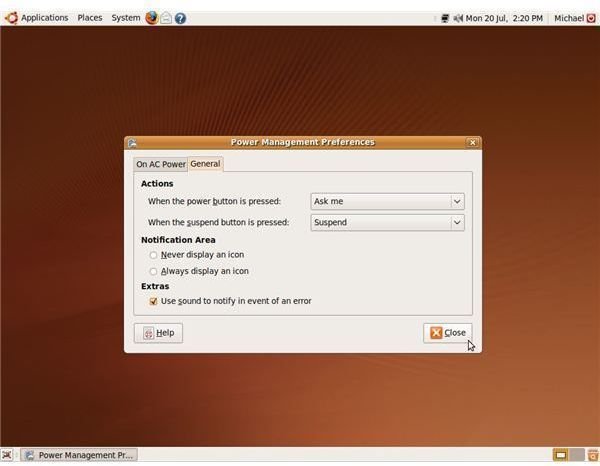Click the volume speaker icon
The width and height of the screenshot is (600, 466).
458,18
